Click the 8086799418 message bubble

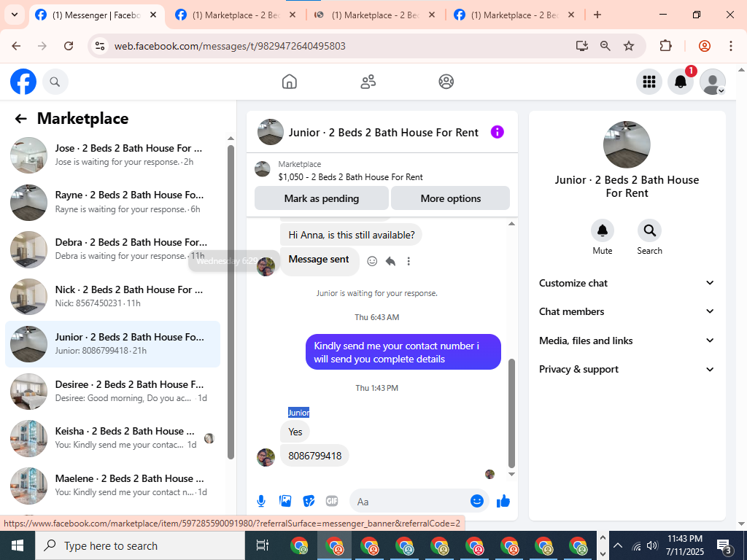click(x=314, y=456)
